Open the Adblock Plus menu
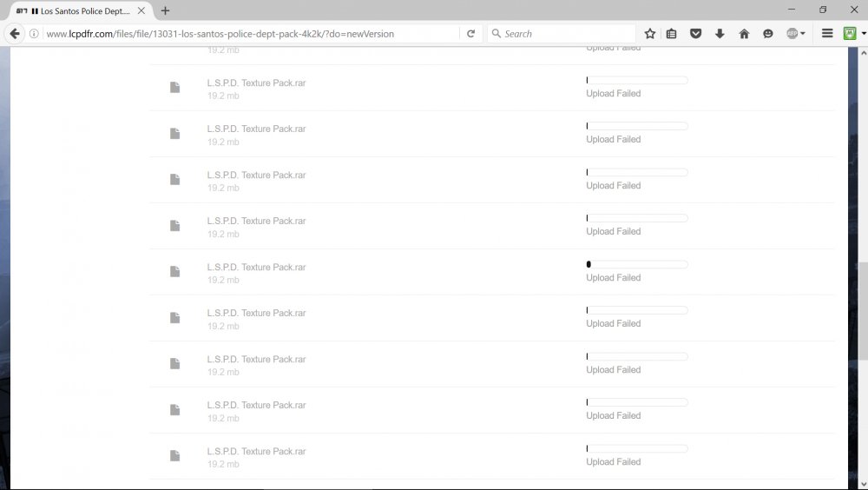868x490 pixels. pyautogui.click(x=795, y=34)
